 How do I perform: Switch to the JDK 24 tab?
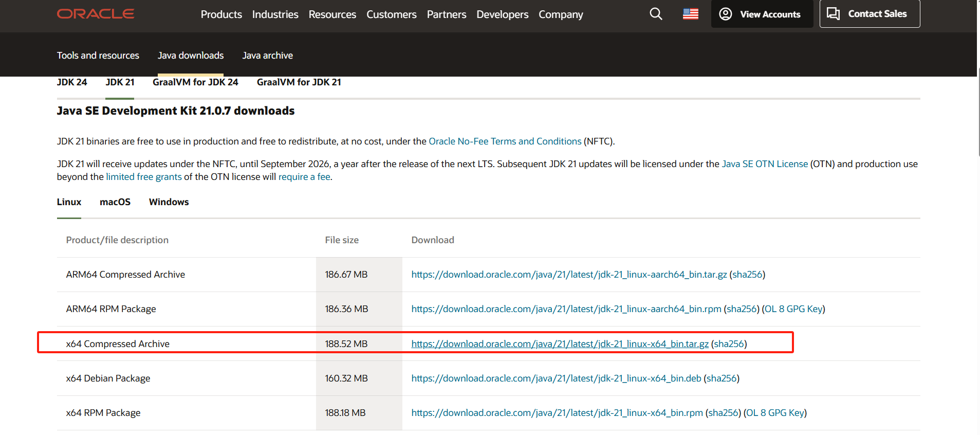tap(72, 82)
